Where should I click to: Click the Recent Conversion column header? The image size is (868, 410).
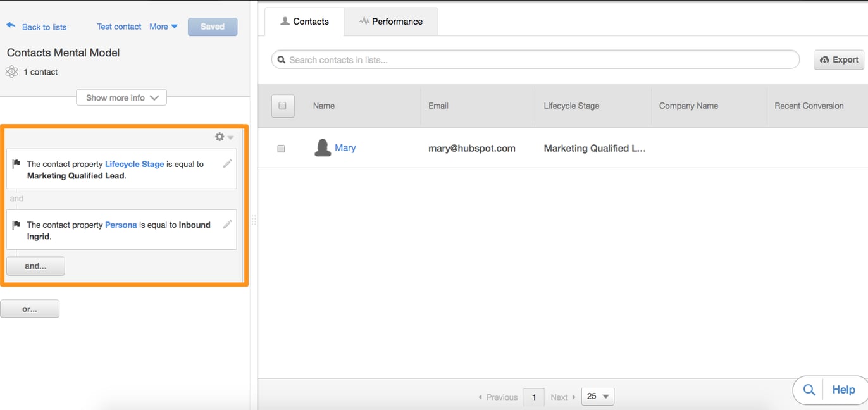coord(809,106)
